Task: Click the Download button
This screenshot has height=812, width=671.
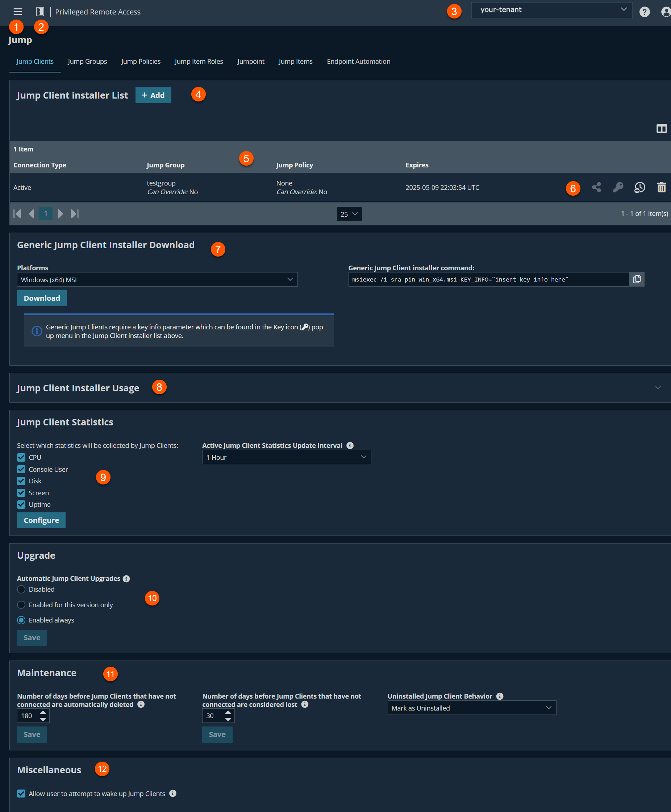Action: click(42, 298)
